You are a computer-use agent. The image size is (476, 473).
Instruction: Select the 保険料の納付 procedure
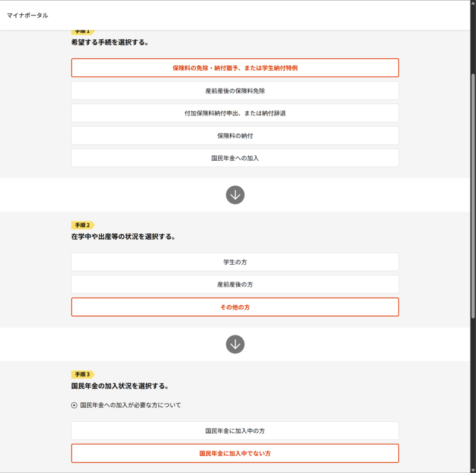(x=235, y=136)
